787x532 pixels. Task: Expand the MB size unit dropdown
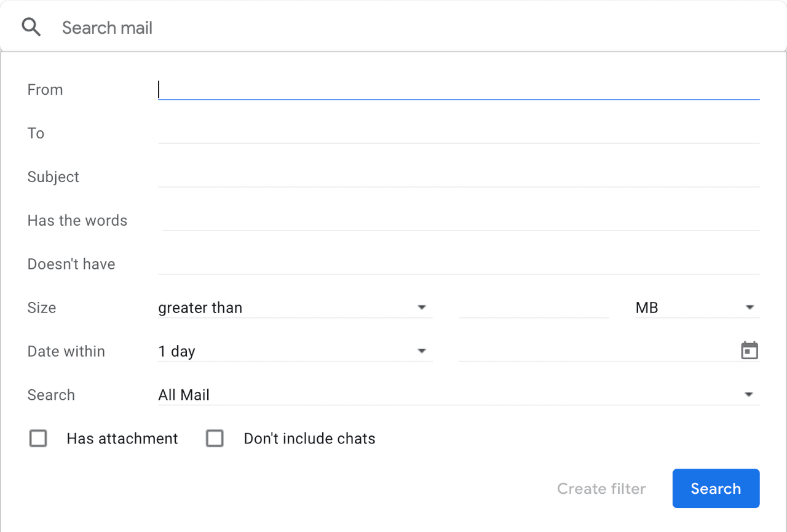697,308
